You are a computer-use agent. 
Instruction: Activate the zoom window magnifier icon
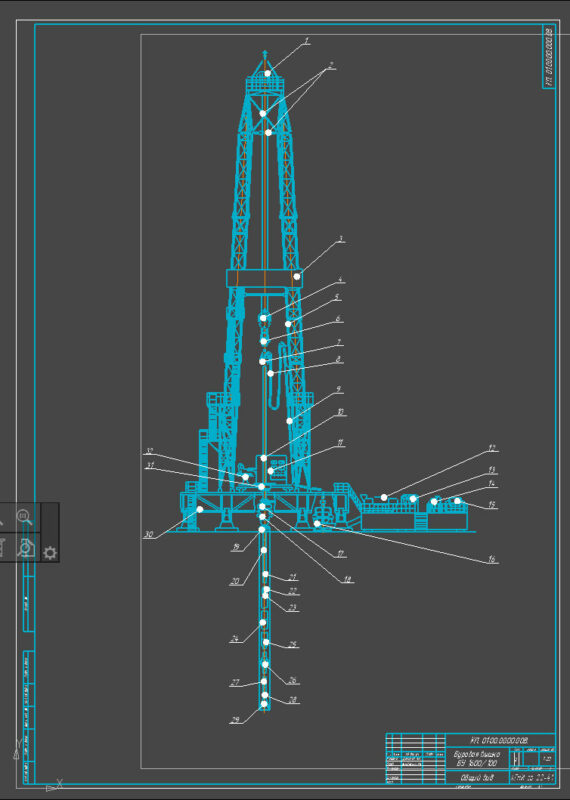[24, 517]
